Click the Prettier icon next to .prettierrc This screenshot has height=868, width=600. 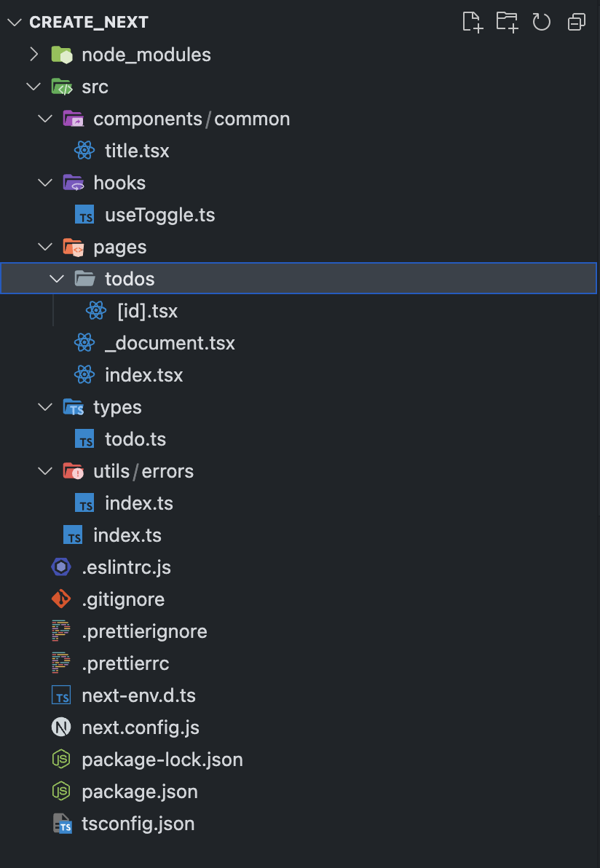pyautogui.click(x=61, y=663)
